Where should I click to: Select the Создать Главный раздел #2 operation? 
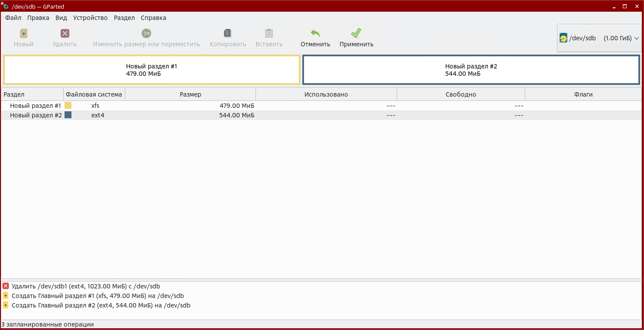pos(101,305)
